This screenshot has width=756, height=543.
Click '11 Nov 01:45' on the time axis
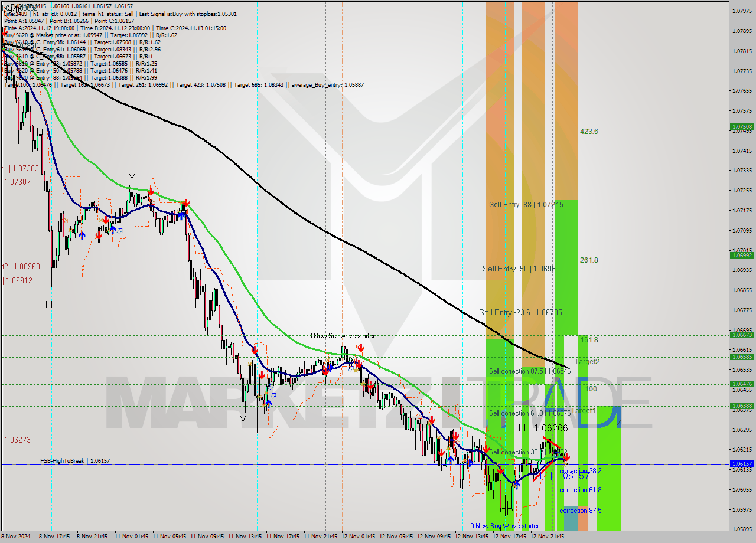131,537
